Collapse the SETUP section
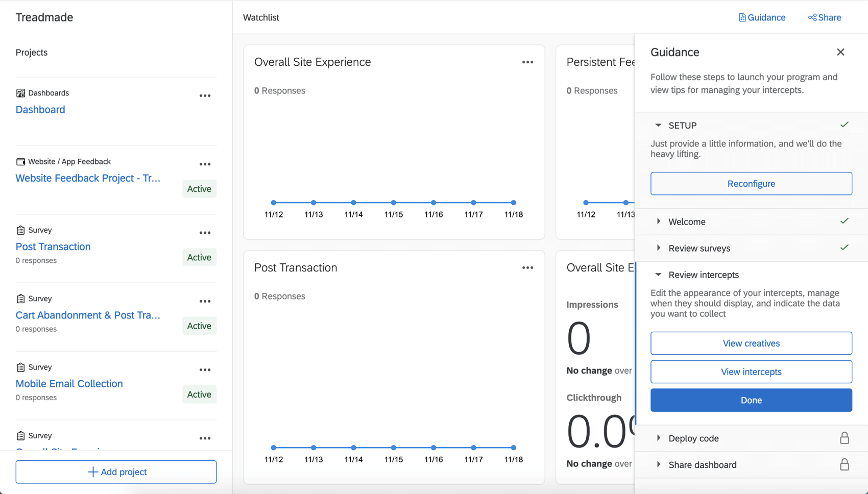Viewport: 868px width, 494px height. [x=658, y=126]
